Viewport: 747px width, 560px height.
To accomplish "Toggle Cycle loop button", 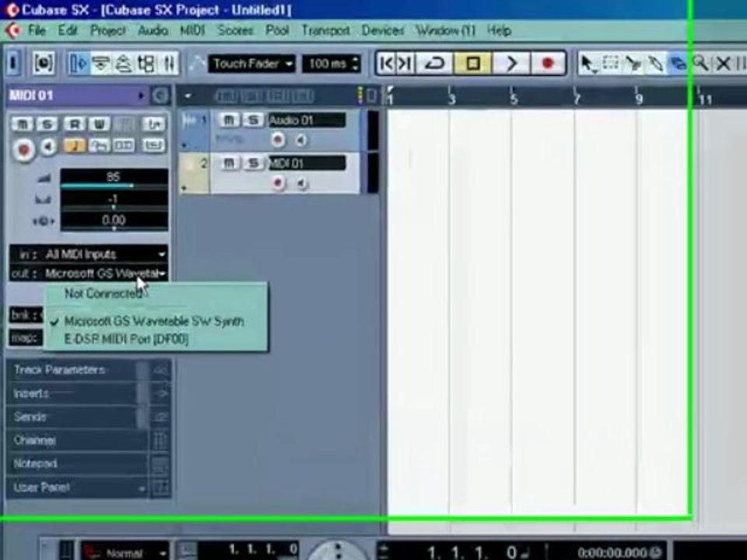I will (434, 63).
